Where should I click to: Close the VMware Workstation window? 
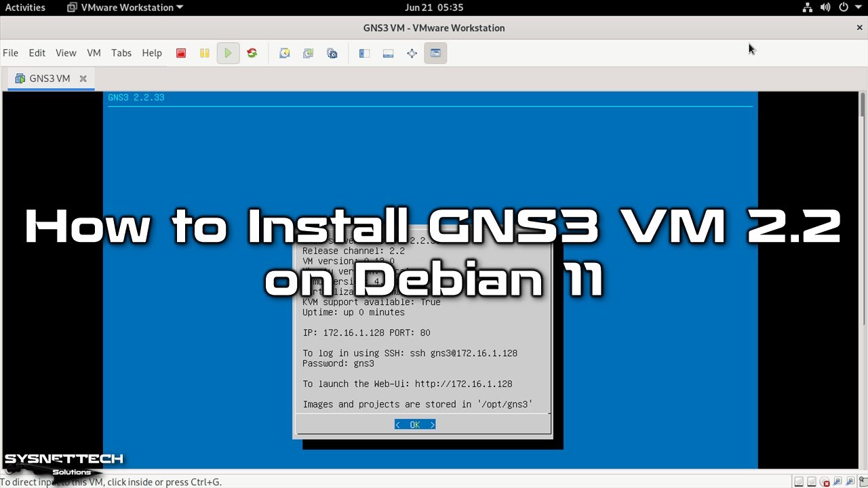point(859,28)
